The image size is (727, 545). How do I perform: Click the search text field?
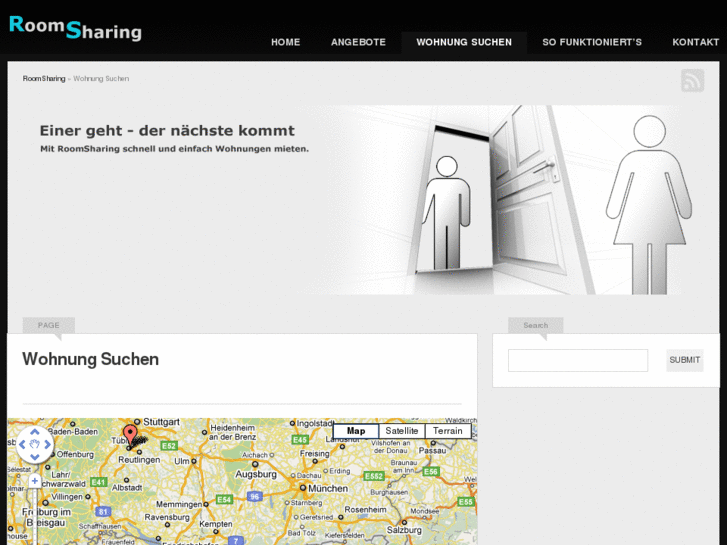click(x=578, y=360)
